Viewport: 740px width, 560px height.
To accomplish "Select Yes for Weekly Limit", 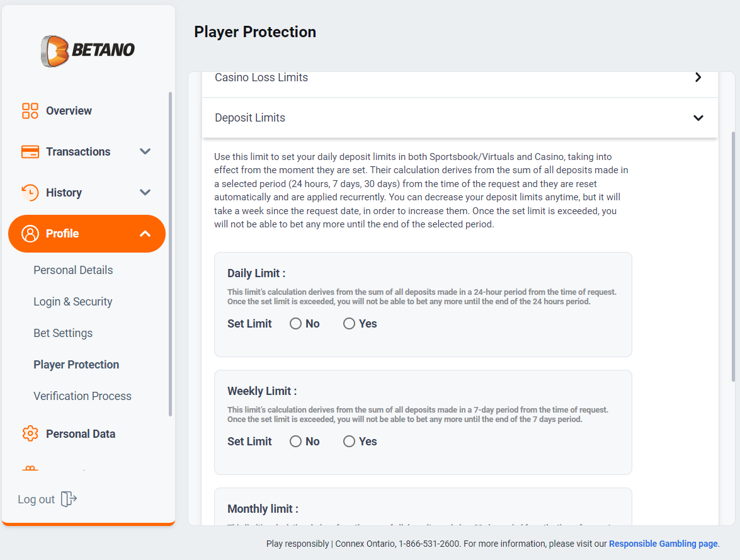I will click(349, 442).
